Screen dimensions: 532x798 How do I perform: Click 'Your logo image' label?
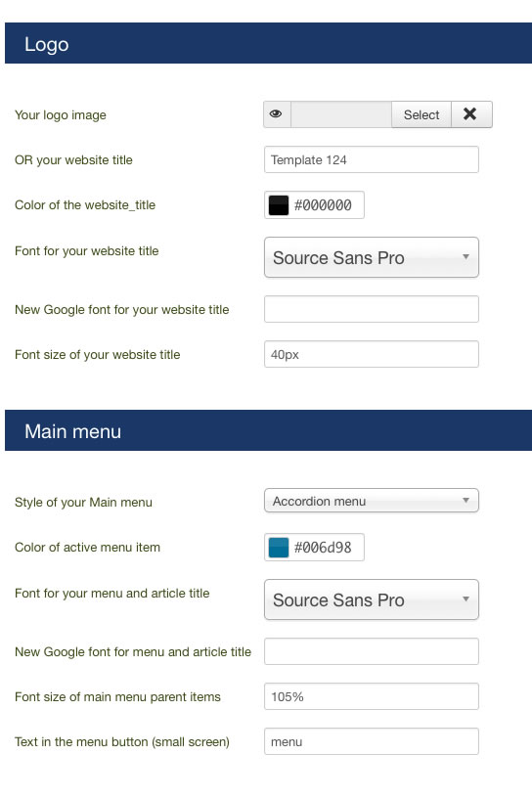[x=61, y=115]
